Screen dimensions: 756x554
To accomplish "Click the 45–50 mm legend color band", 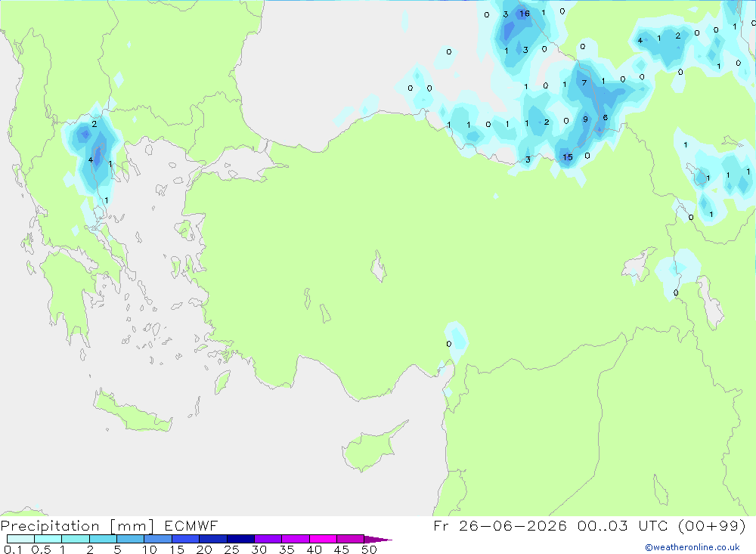I will point(350,539).
